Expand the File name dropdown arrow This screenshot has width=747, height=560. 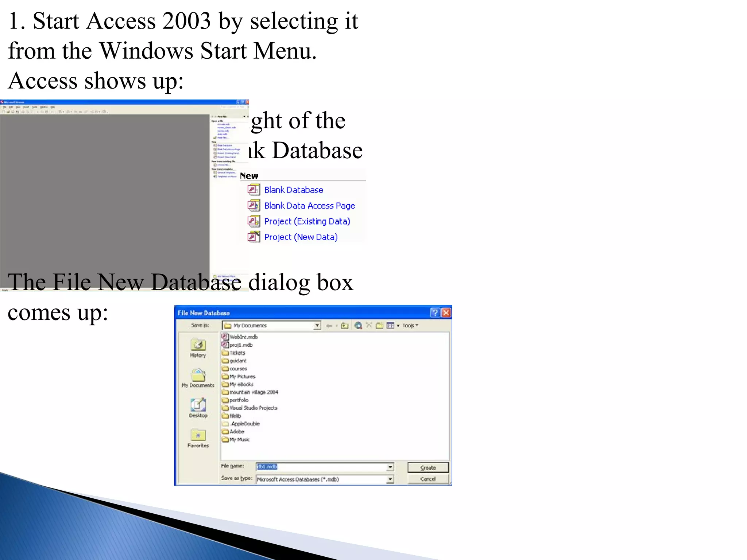[390, 467]
